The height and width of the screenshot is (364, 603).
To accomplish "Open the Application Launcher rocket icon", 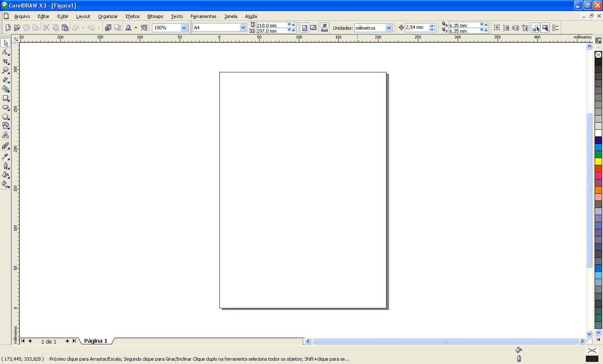I will (x=129, y=28).
